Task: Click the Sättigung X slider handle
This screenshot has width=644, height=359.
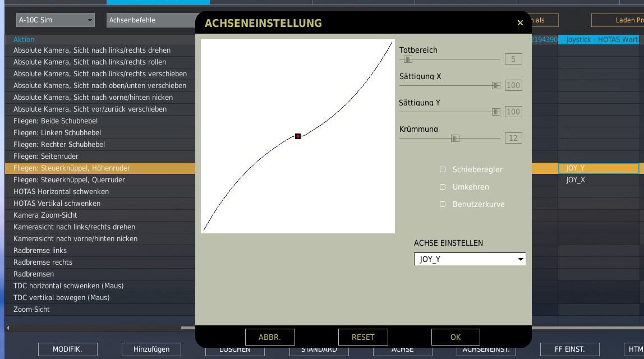Action: point(496,85)
